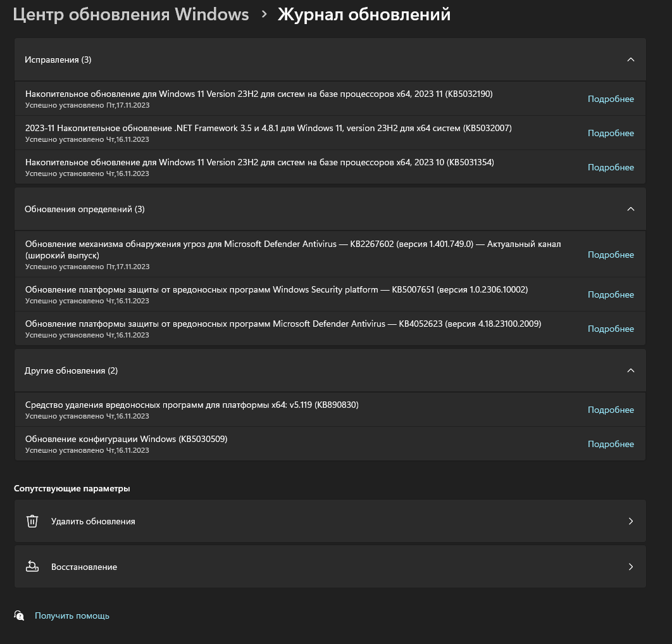This screenshot has height=644, width=672.
Task: Collapse the Другие обновления (2) section
Action: pos(630,370)
